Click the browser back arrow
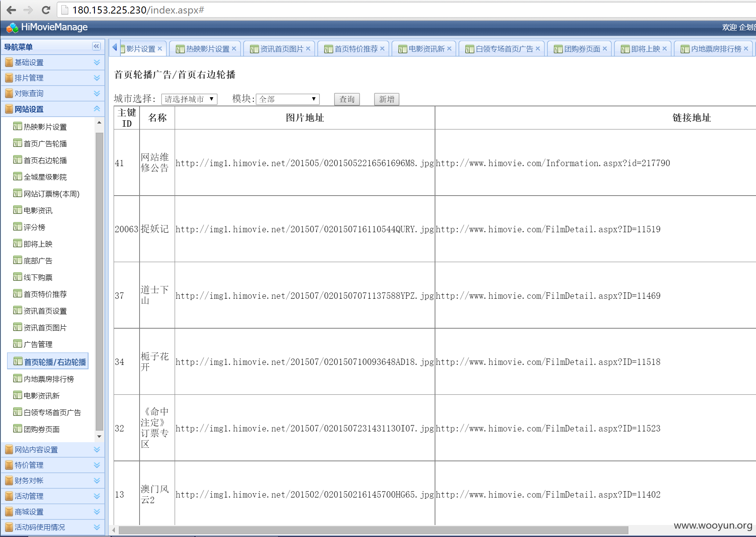 (11, 10)
